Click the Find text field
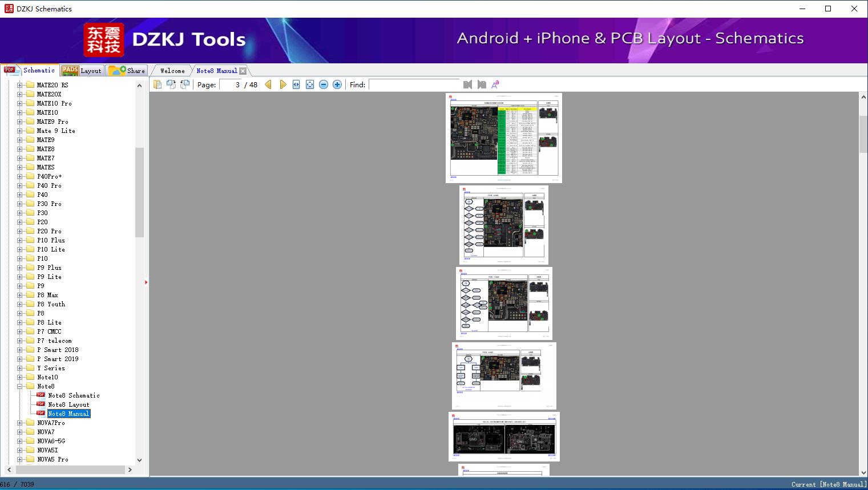The image size is (868, 490). tap(414, 84)
